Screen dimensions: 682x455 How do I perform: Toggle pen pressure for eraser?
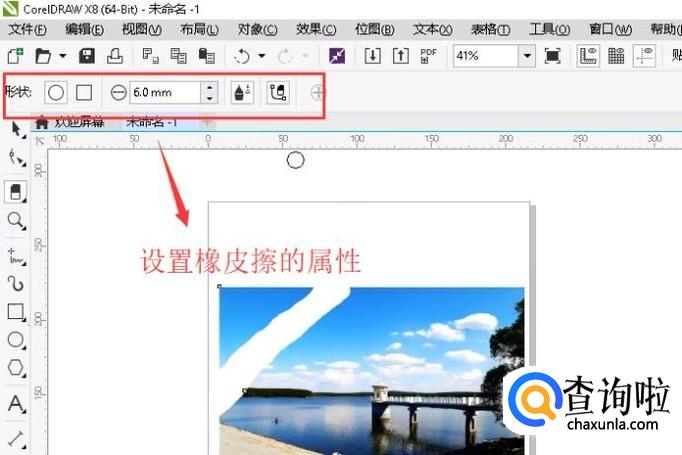[x=242, y=93]
